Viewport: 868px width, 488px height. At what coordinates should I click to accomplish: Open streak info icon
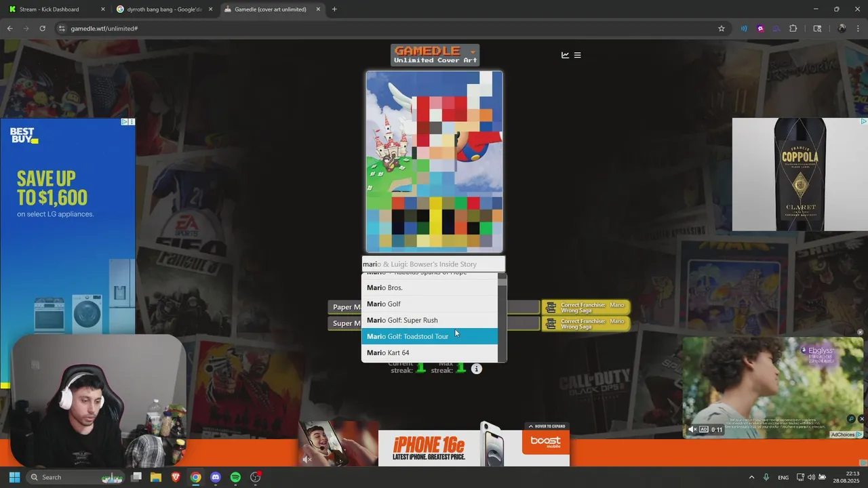click(477, 369)
